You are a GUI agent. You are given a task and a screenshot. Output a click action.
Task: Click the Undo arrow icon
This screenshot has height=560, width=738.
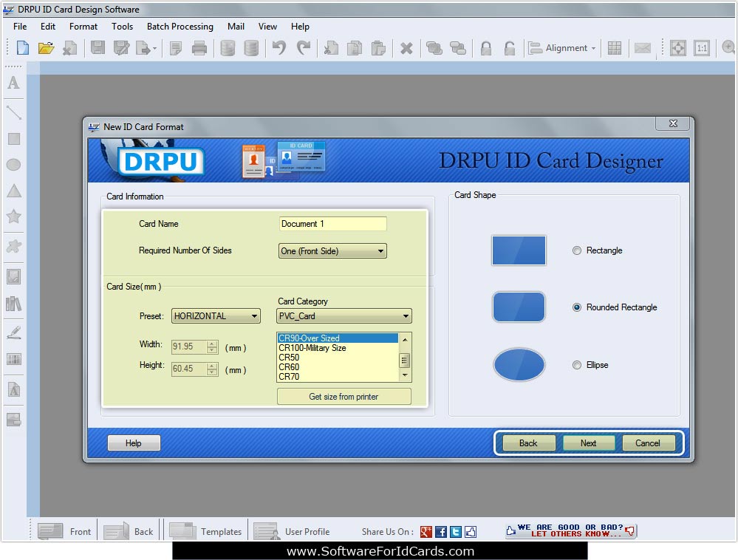[x=279, y=48]
